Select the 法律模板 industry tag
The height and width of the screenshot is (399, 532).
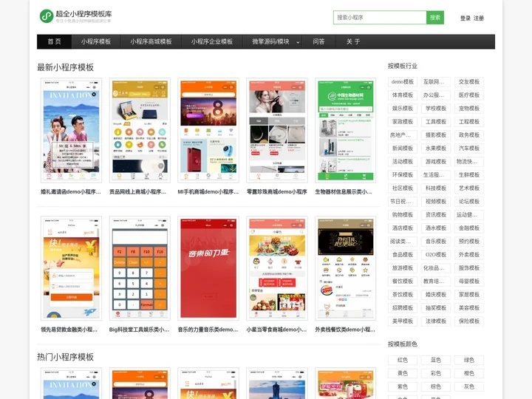coord(436,321)
